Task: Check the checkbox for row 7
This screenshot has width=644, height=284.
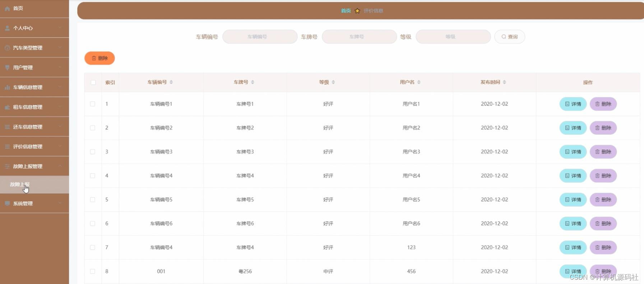Action: coord(93,247)
